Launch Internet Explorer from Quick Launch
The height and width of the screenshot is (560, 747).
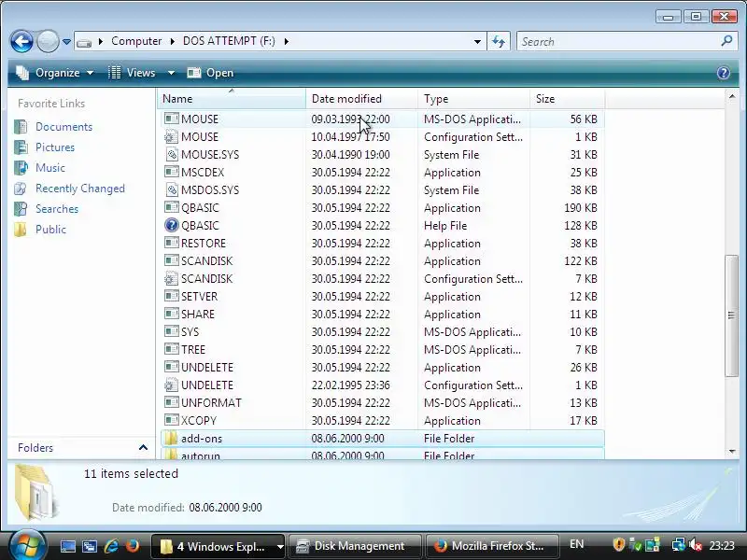click(x=111, y=546)
